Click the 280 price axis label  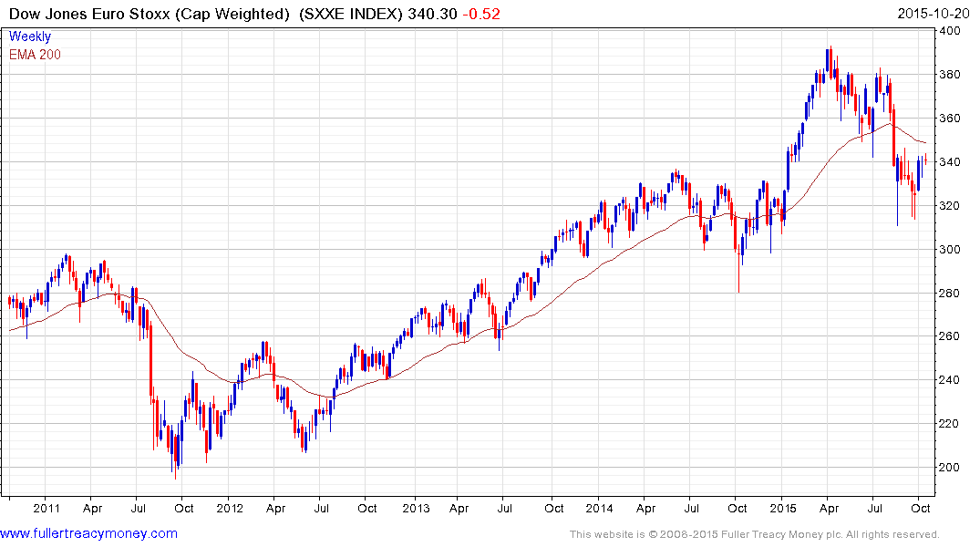pos(950,293)
